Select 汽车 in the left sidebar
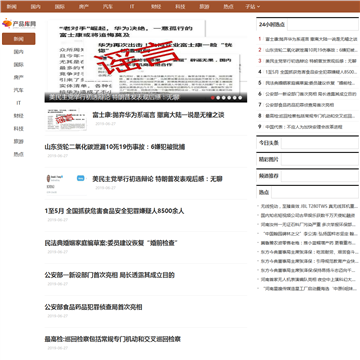360x360 pixels. point(19,90)
